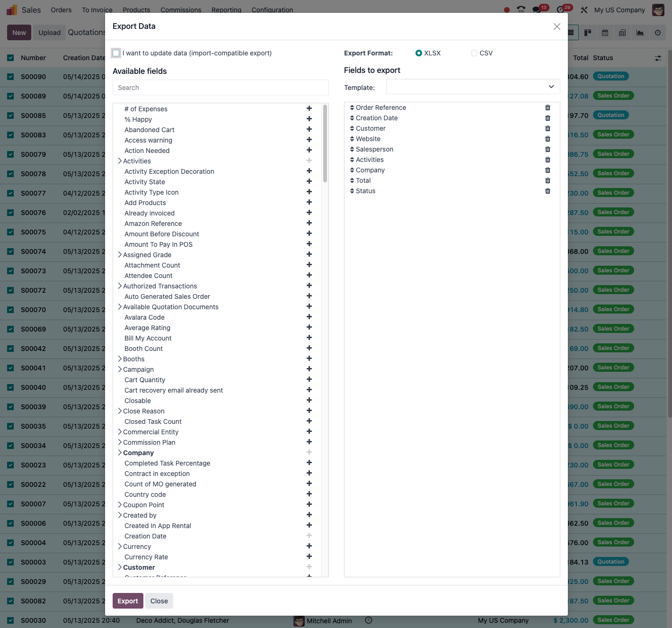This screenshot has height=628, width=672.
Task: Open the Configuration menu
Action: click(x=272, y=10)
